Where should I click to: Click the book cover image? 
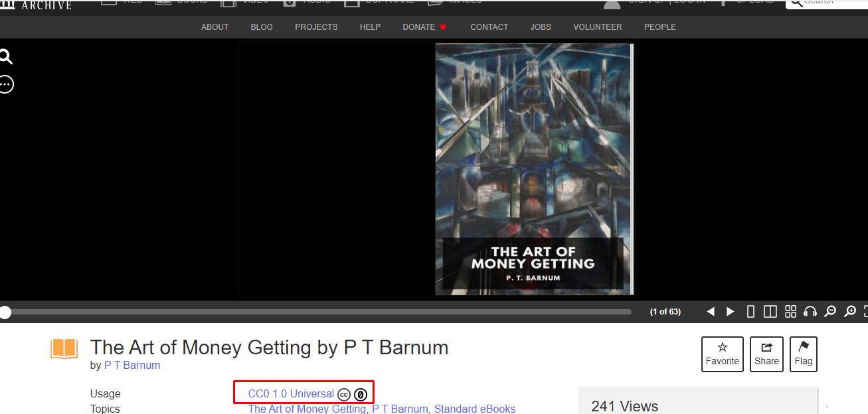[x=534, y=169]
